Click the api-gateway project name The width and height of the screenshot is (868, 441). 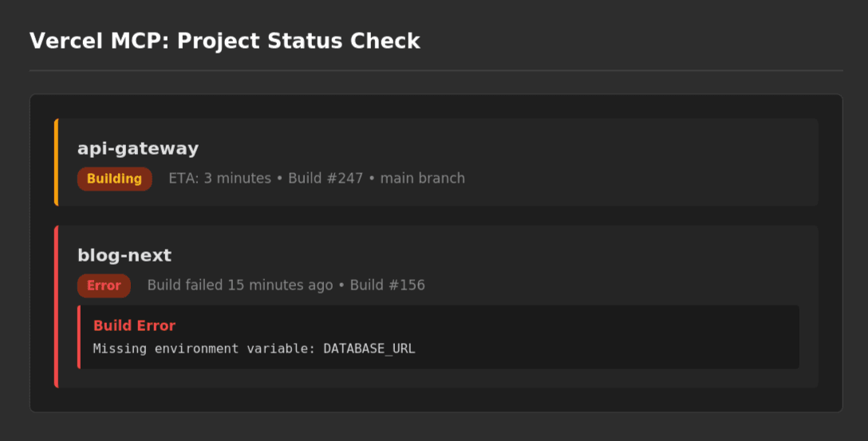(138, 148)
